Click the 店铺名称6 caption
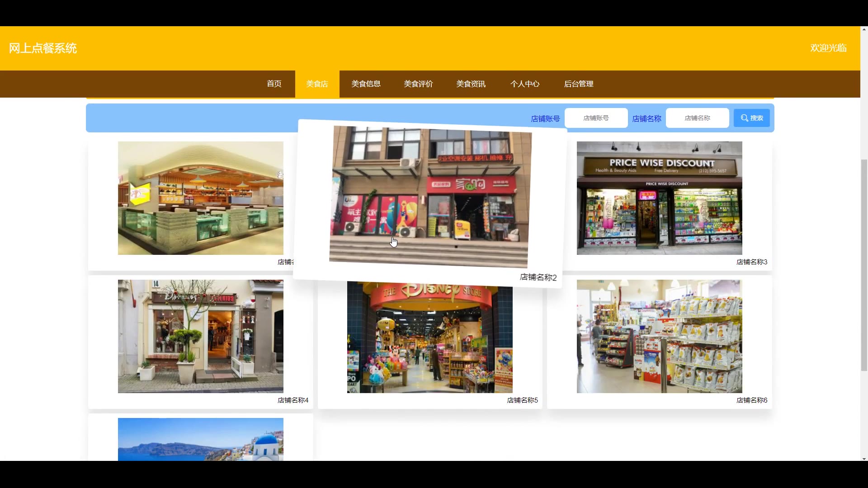This screenshot has width=868, height=488. tap(751, 400)
